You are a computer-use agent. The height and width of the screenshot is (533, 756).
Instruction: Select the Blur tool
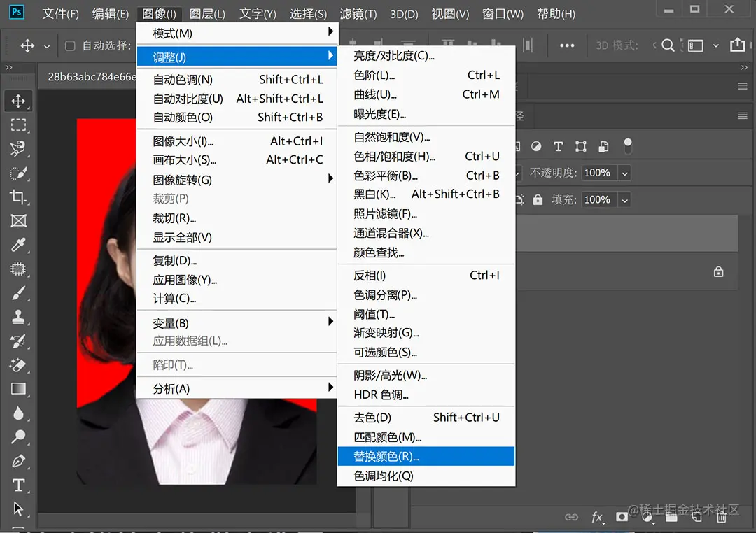18,413
